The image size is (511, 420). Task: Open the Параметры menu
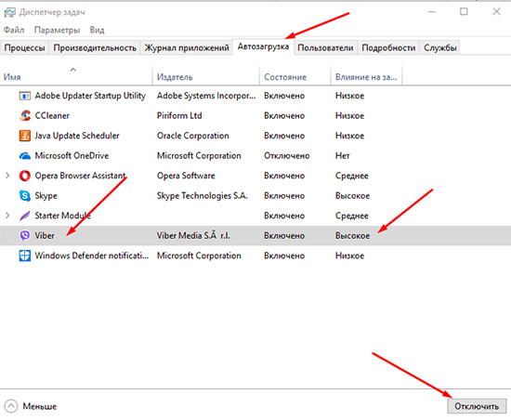[57, 31]
